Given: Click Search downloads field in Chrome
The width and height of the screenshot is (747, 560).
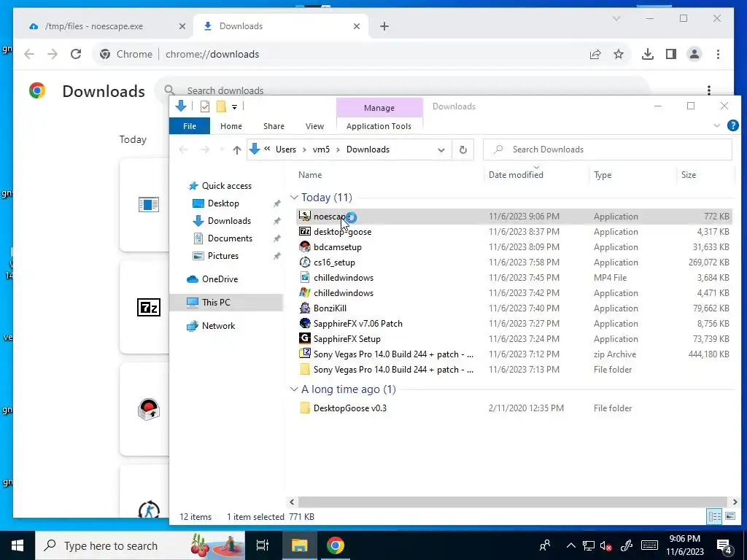Looking at the screenshot, I should coord(402,90).
